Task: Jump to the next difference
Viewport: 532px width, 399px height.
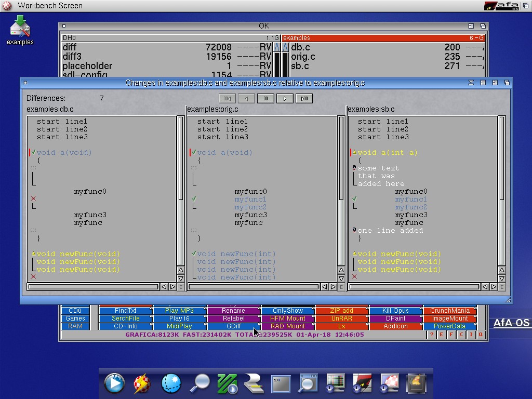Action: coord(285,98)
